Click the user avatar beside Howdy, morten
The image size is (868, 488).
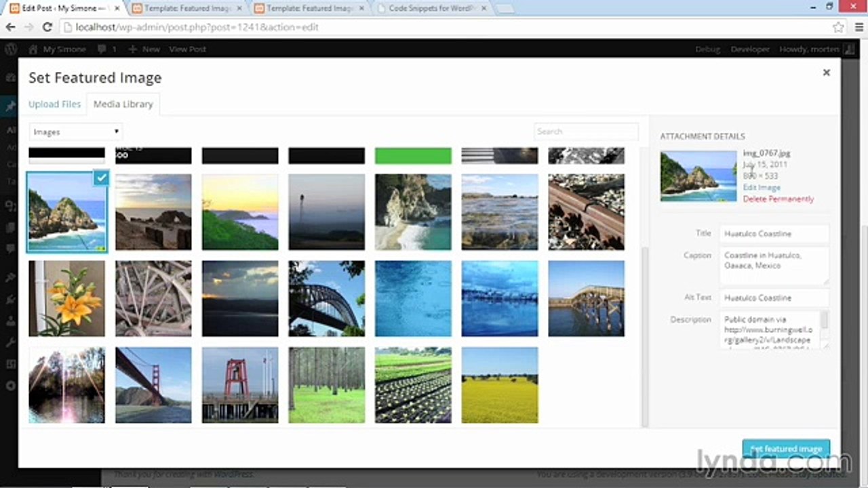(x=848, y=49)
